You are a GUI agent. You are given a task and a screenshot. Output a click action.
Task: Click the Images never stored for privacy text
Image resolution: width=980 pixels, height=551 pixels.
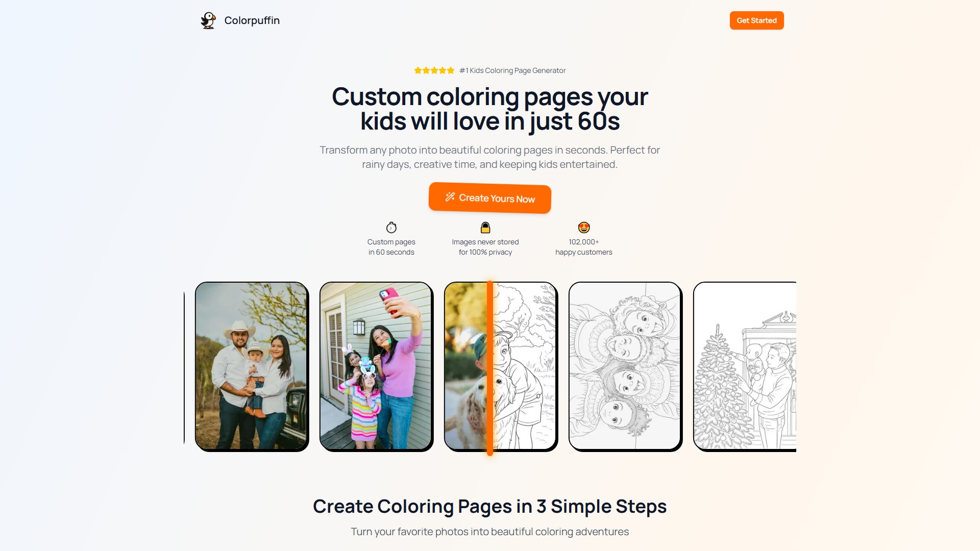click(x=485, y=247)
